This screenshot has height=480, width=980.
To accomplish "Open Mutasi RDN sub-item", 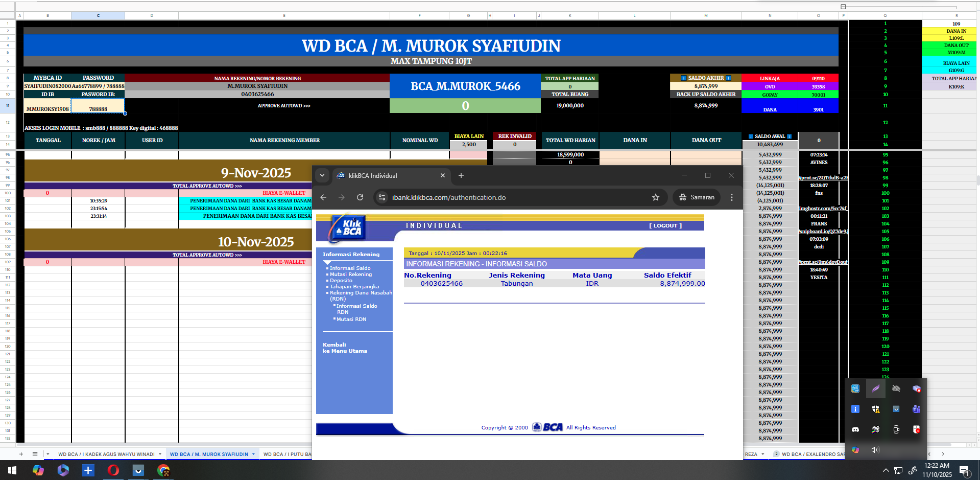I will 351,319.
